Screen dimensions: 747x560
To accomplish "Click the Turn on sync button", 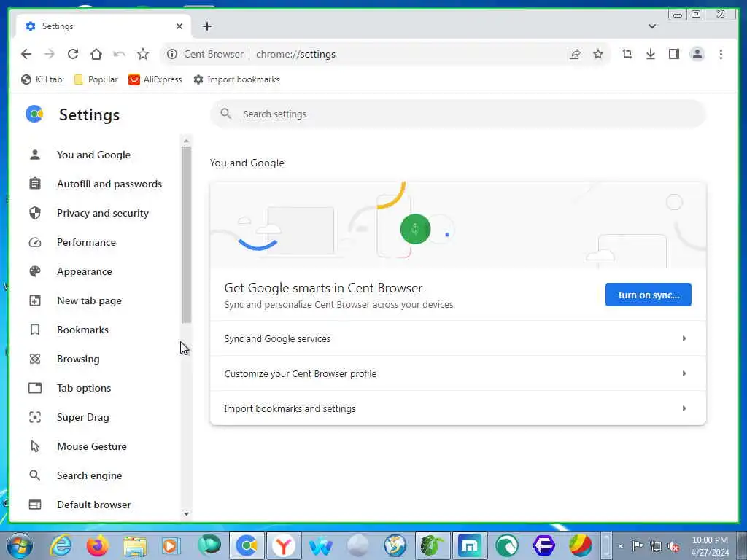I will 648,295.
